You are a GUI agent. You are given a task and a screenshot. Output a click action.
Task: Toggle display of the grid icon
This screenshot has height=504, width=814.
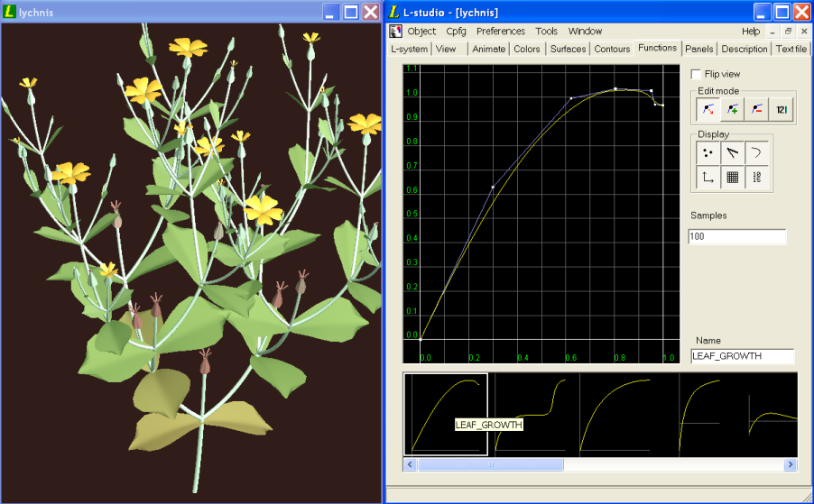(x=732, y=178)
